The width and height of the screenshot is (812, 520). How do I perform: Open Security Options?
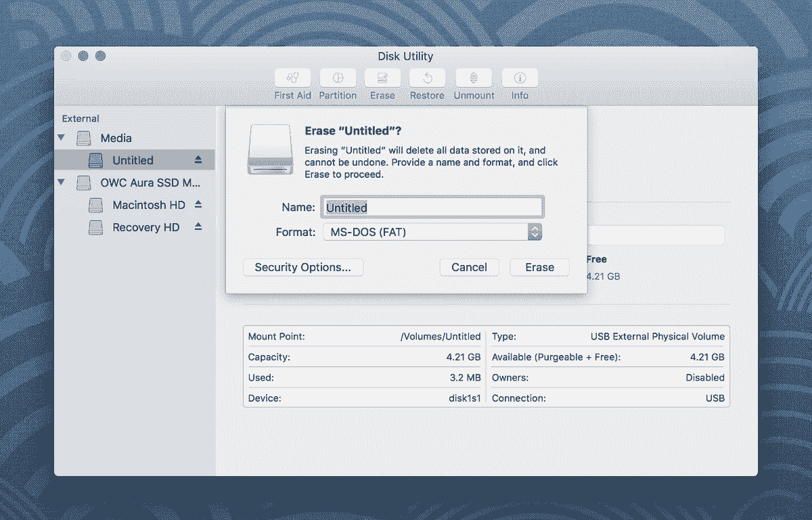coord(302,267)
